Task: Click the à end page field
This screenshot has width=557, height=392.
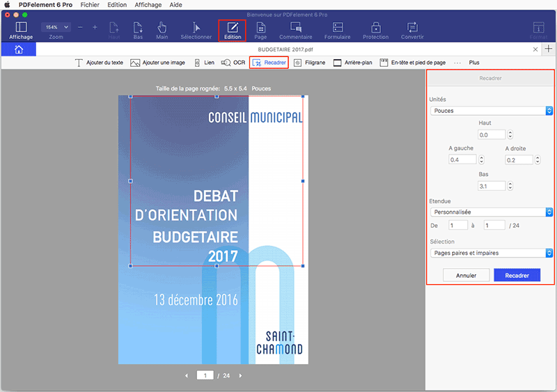Action: (x=494, y=226)
